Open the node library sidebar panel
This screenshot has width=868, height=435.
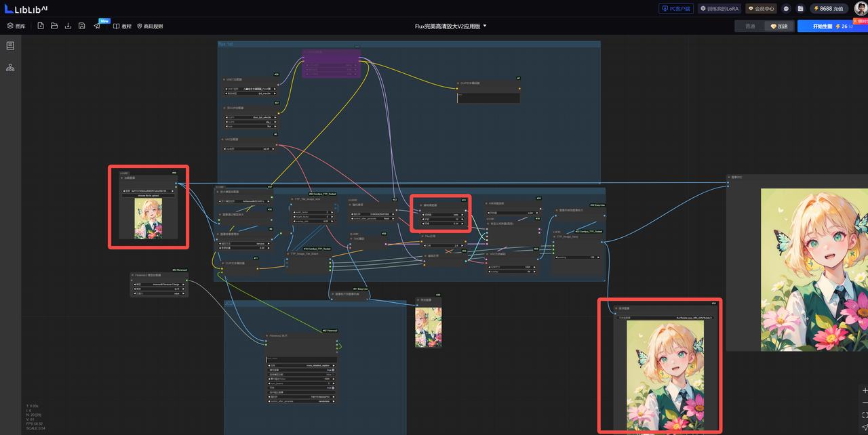click(10, 45)
